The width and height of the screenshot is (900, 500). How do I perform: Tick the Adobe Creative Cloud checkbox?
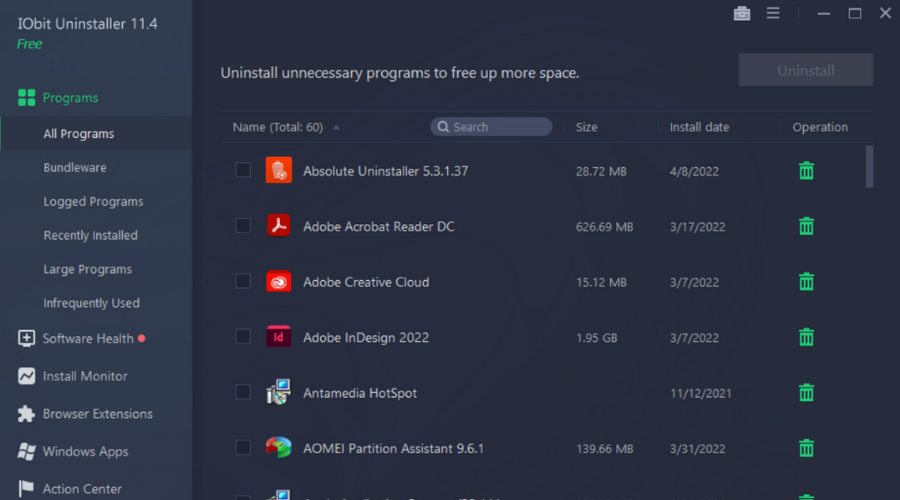pos(243,281)
